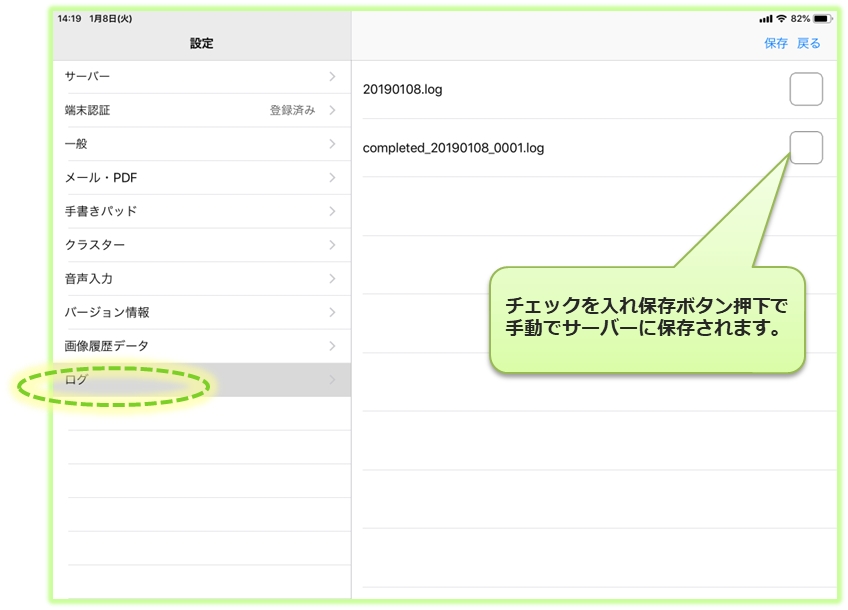Open the 一般 settings section
The image size is (848, 610).
[200, 143]
